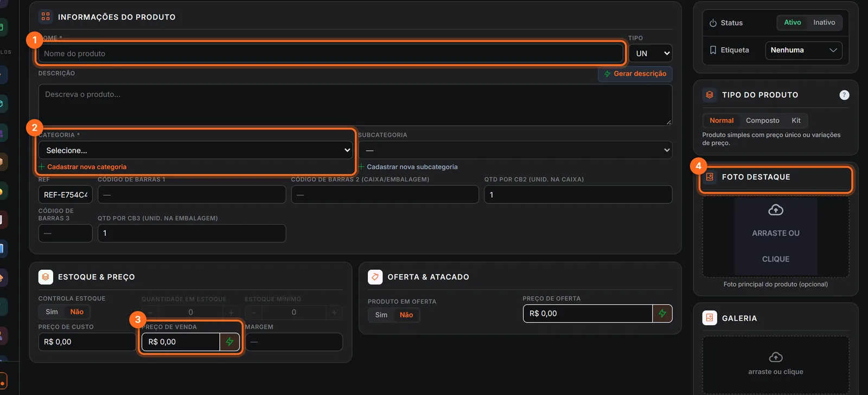Click the Estoque & Preço section icon
The width and height of the screenshot is (868, 395).
click(x=46, y=277)
